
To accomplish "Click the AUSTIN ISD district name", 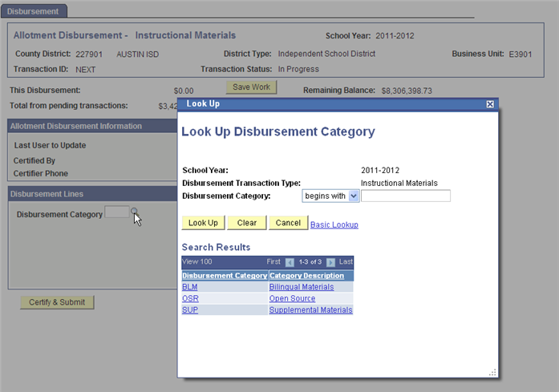I will pyautogui.click(x=138, y=55).
